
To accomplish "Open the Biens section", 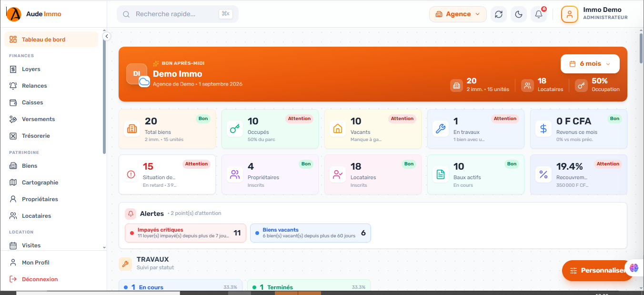I will [x=51, y=166].
